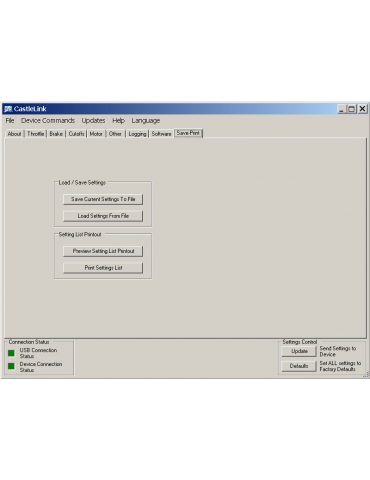Open the Help menu
This screenshot has height=480, width=370.
coord(118,121)
